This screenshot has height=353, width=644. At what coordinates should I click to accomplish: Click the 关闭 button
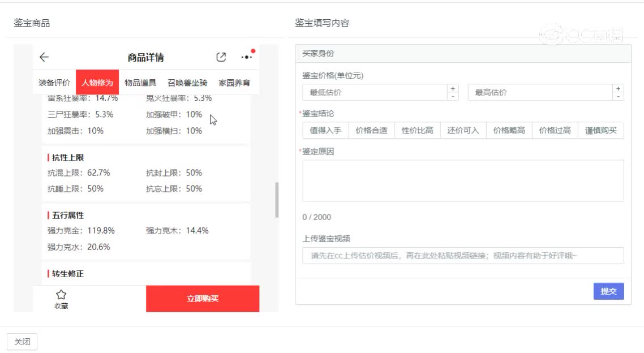(x=22, y=342)
